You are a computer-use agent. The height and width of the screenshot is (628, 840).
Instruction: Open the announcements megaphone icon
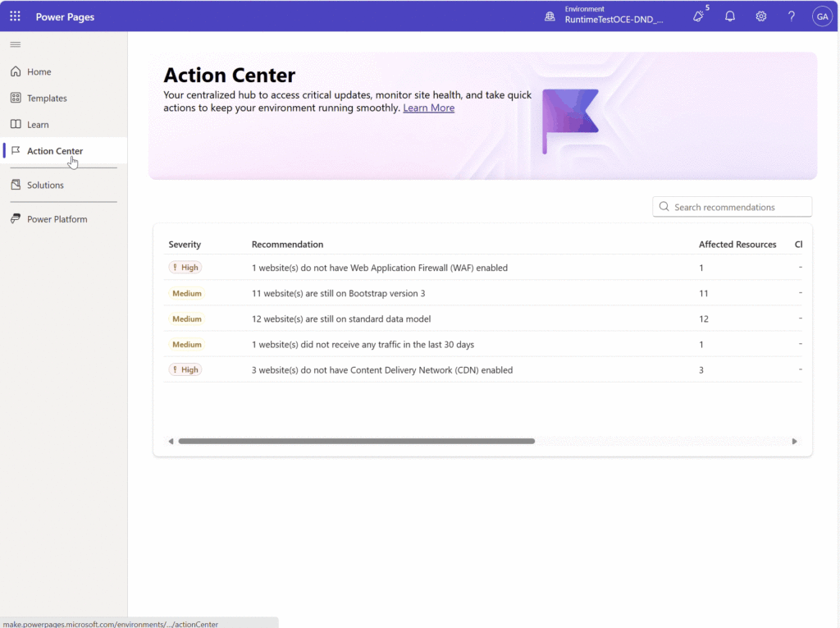698,16
